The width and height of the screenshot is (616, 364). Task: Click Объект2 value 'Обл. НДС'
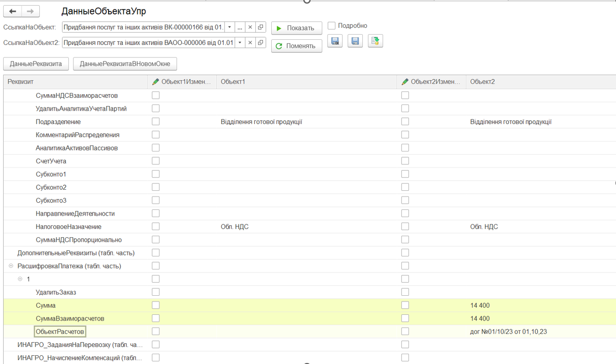click(484, 226)
